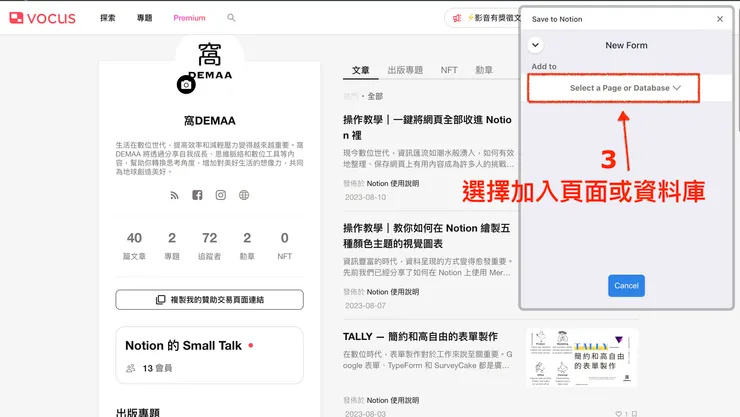Open the search magnifier icon
Viewport: 740px width, 417px height.
(231, 18)
